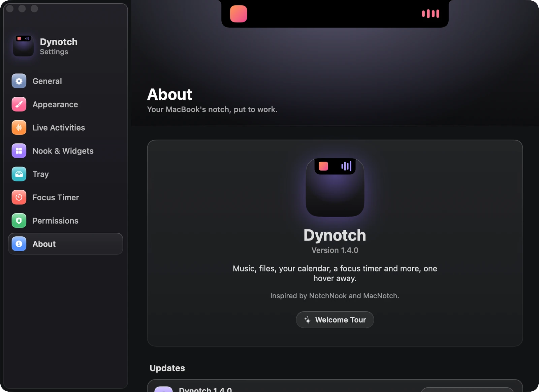Click the large "Dynotch" title in the card
The height and width of the screenshot is (392, 539).
click(335, 235)
